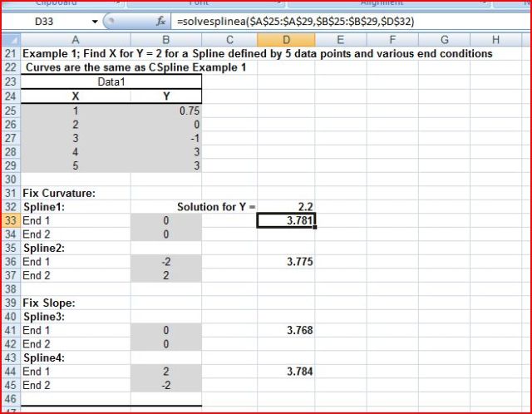Image resolution: width=532 pixels, height=414 pixels.
Task: Select the column F header
Action: 392,39
